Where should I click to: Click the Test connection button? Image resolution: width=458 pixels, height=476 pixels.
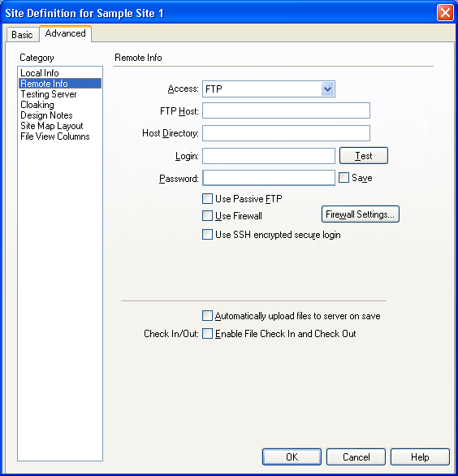coord(364,156)
